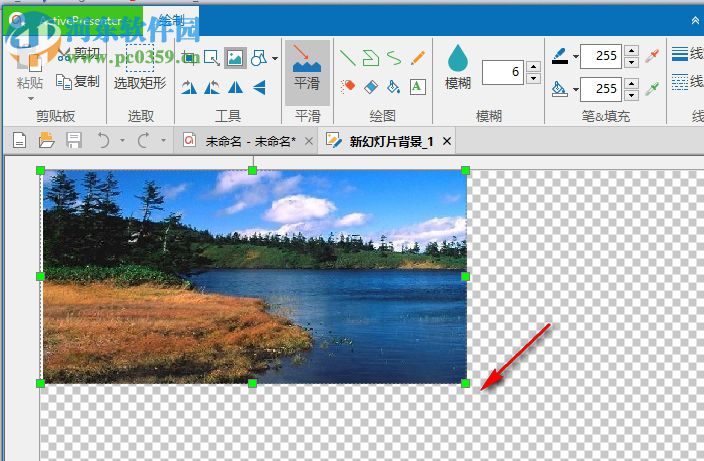704x461 pixels.
Task: Collapse the ribbon with the double chevron
Action: pyautogui.click(x=695, y=20)
